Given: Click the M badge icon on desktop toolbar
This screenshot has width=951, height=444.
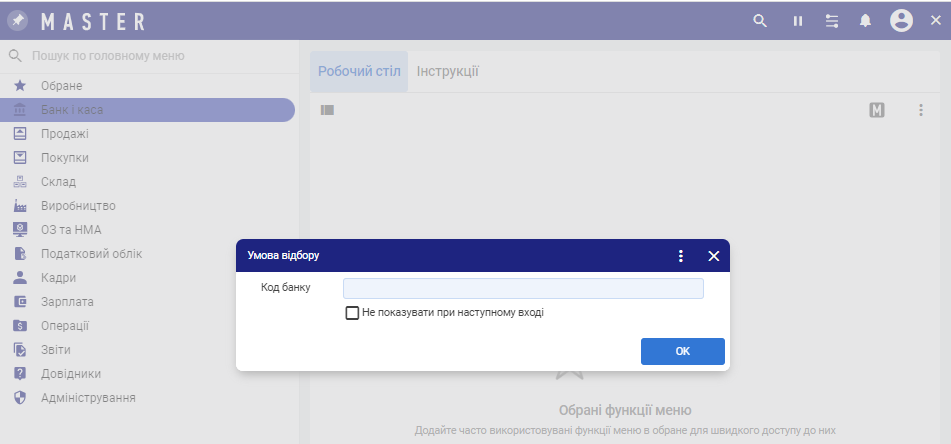Looking at the screenshot, I should click(x=877, y=110).
